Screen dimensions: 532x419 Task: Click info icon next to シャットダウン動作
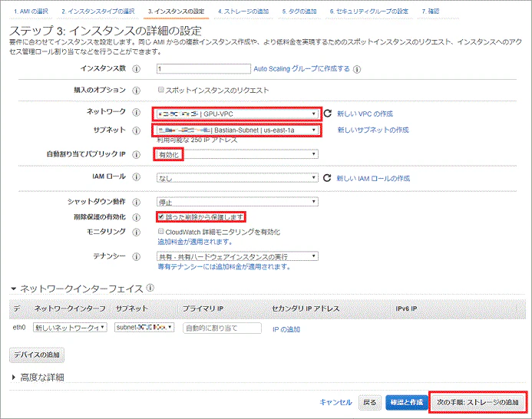pos(136,202)
